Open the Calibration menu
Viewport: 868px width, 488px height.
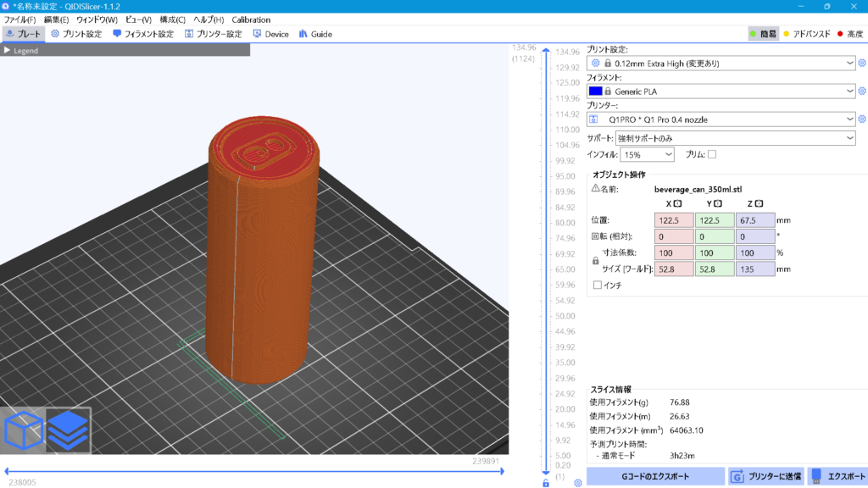[x=251, y=19]
